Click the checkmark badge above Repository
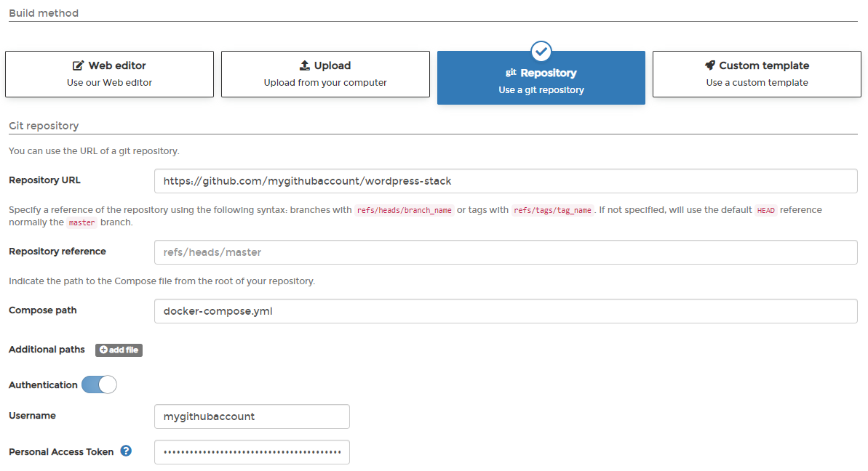Viewport: 868px width, 471px height. tap(541, 51)
